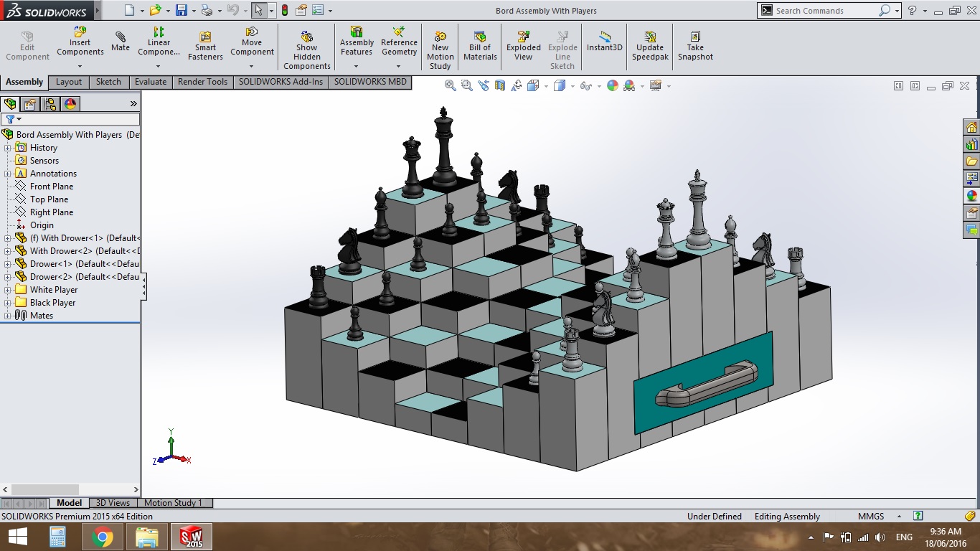This screenshot has height=551, width=980.
Task: Open SOLIDWORKS Add-Ins tab
Action: (x=281, y=82)
